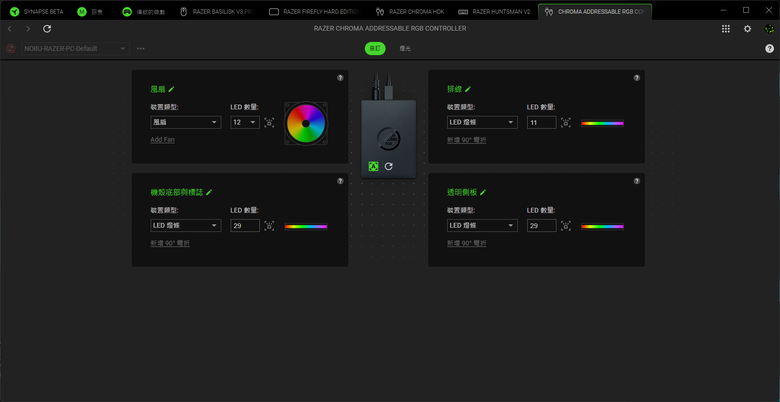Image resolution: width=780 pixels, height=402 pixels.
Task: Open device type dropdown in 機殼底部與標誌 card
Action: click(x=186, y=225)
